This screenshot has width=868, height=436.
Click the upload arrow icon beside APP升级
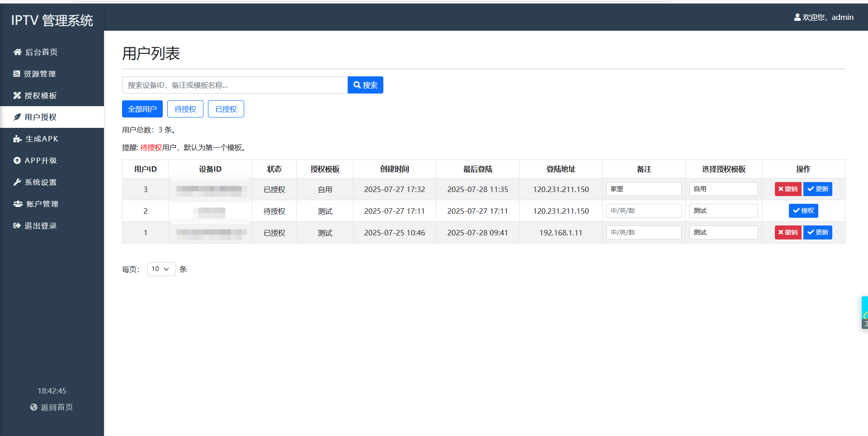coord(17,160)
